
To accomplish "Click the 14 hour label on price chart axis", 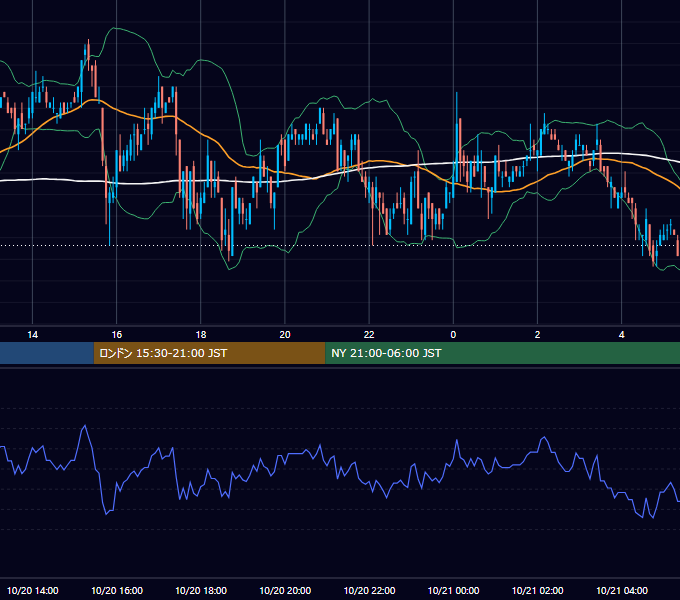I will click(x=33, y=335).
